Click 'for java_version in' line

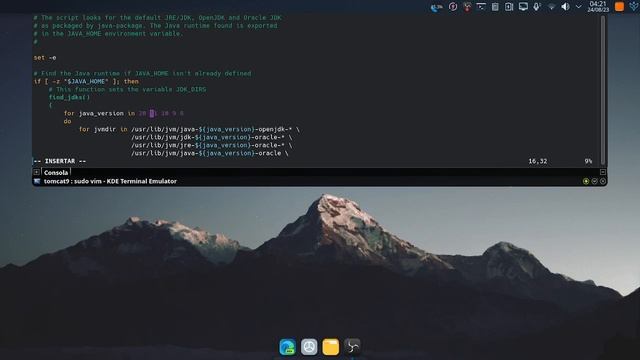(124, 113)
